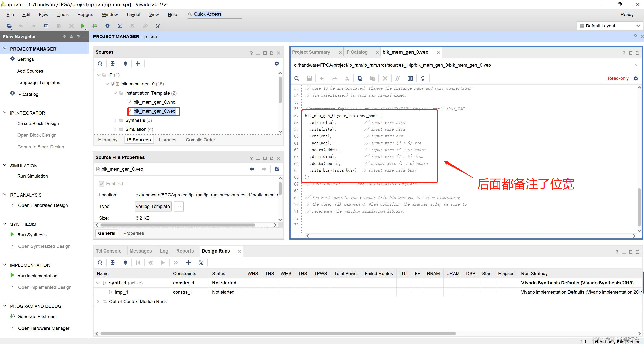Click the percent icon in Design Runs toolbar
This screenshot has width=644, height=344.
[x=201, y=263]
